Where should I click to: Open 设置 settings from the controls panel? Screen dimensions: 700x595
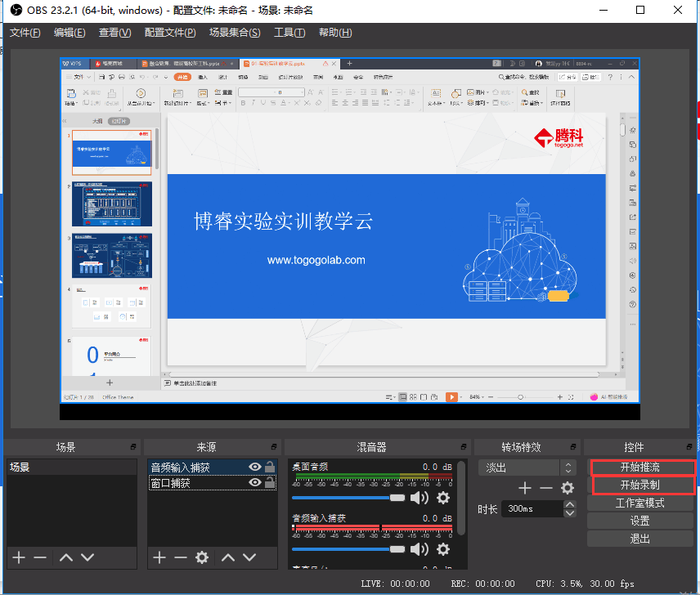[639, 521]
